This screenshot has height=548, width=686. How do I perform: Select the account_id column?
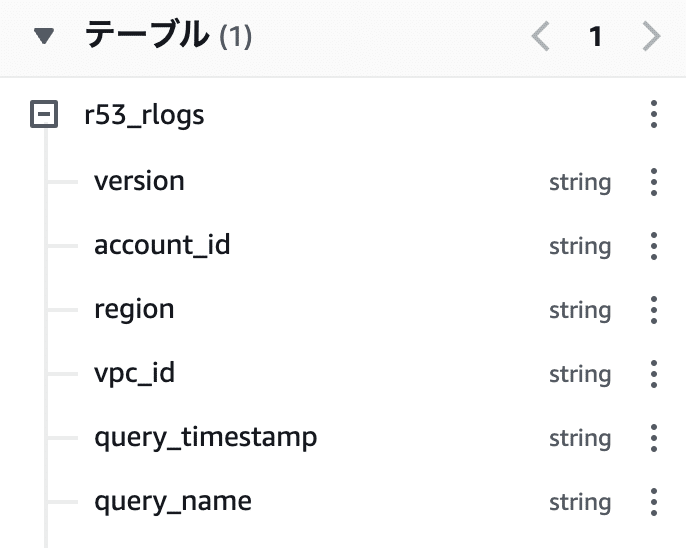pyautogui.click(x=162, y=245)
